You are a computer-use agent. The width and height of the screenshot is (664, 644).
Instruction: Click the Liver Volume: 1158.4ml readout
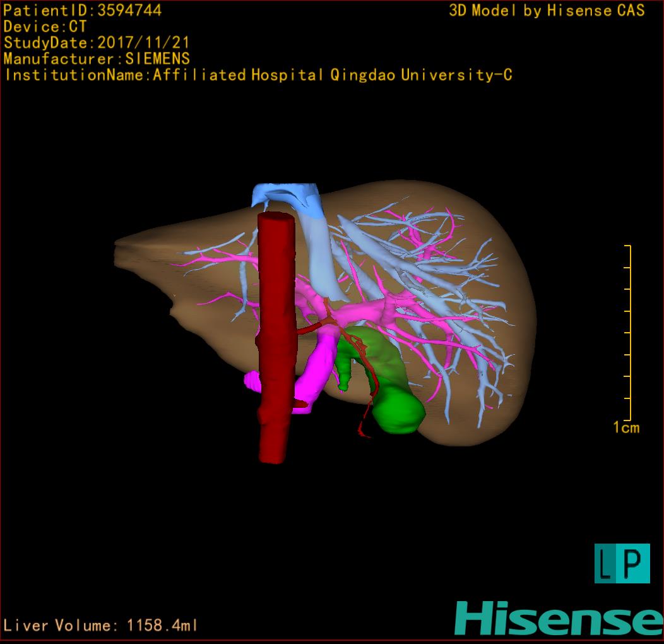point(100,625)
